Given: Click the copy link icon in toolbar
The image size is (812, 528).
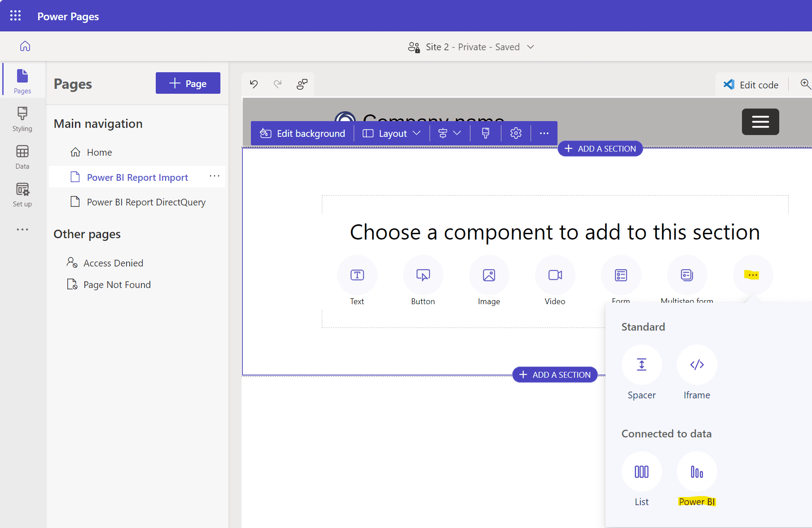Looking at the screenshot, I should (302, 84).
